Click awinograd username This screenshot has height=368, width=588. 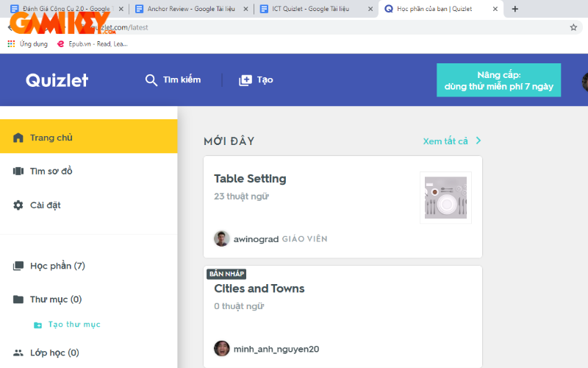click(256, 239)
